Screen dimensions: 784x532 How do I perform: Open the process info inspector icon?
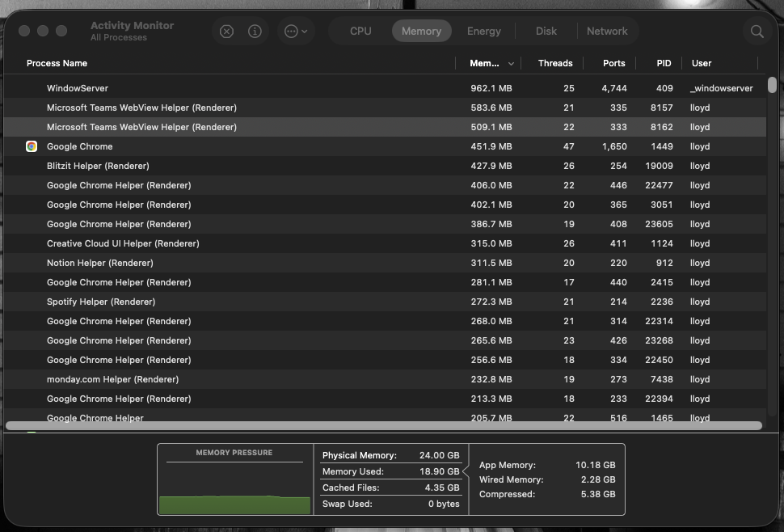255,32
